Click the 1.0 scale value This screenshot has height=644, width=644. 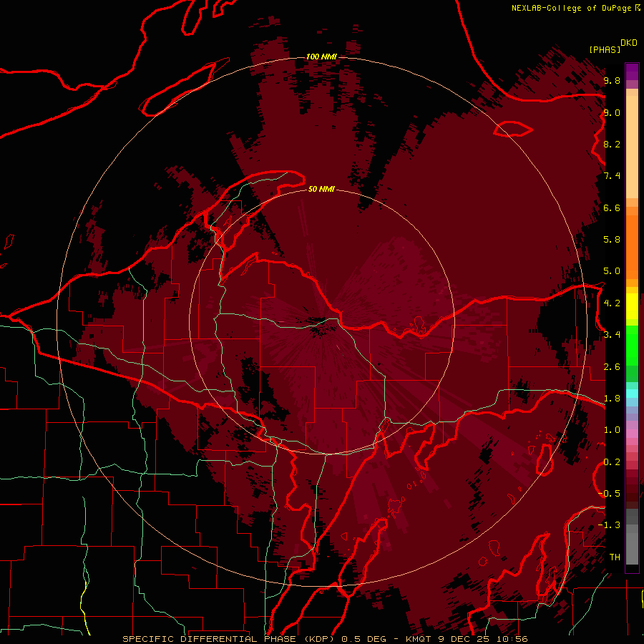click(x=612, y=431)
